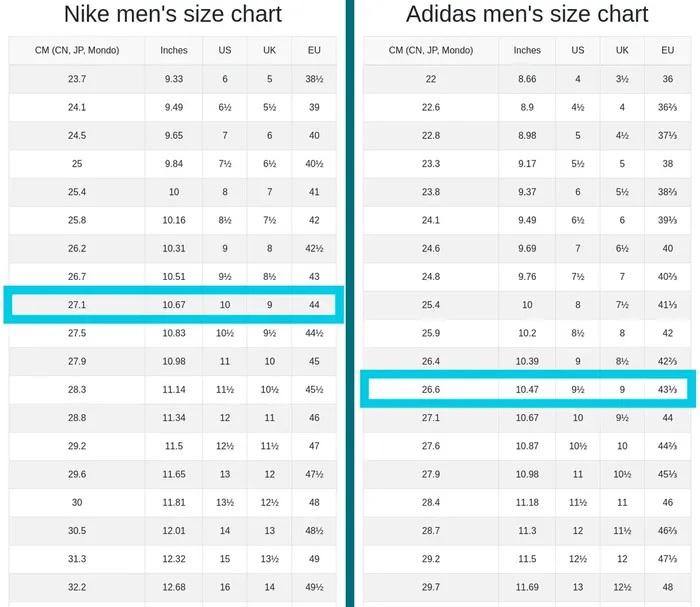Select EU 43⅓ in highlighted Adidas row

[x=667, y=390]
